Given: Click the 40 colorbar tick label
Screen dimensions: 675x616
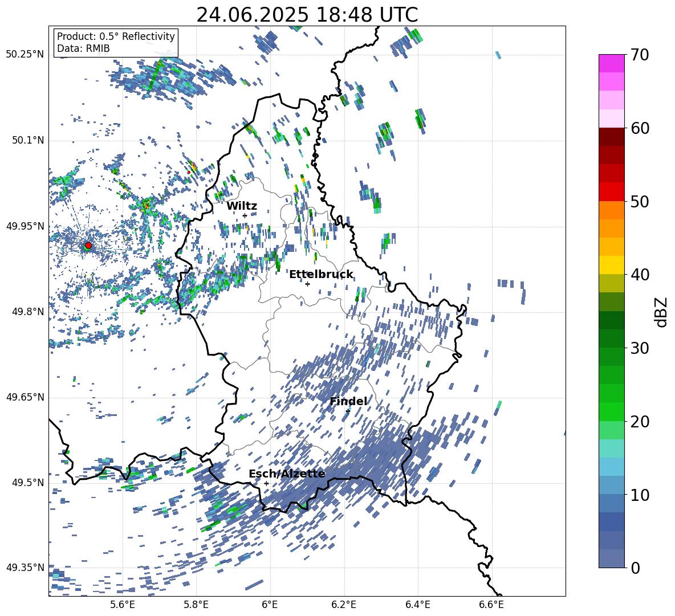Looking at the screenshot, I should pyautogui.click(x=640, y=275).
